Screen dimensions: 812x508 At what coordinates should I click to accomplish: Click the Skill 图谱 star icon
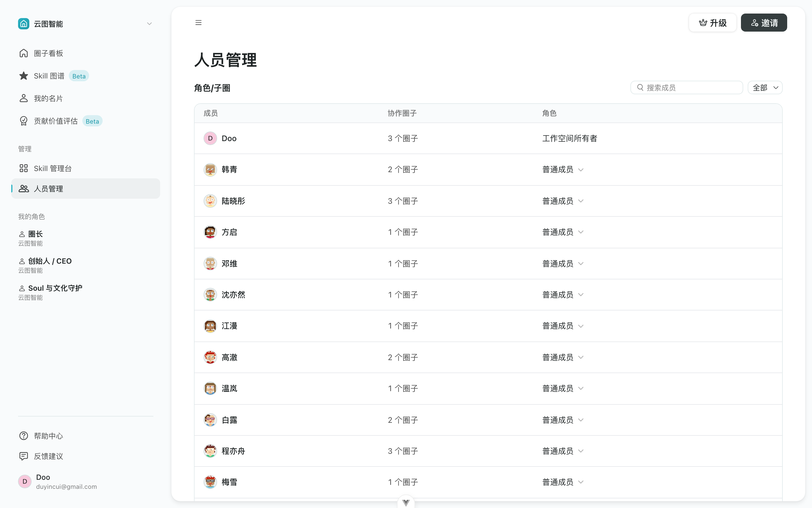[23, 76]
